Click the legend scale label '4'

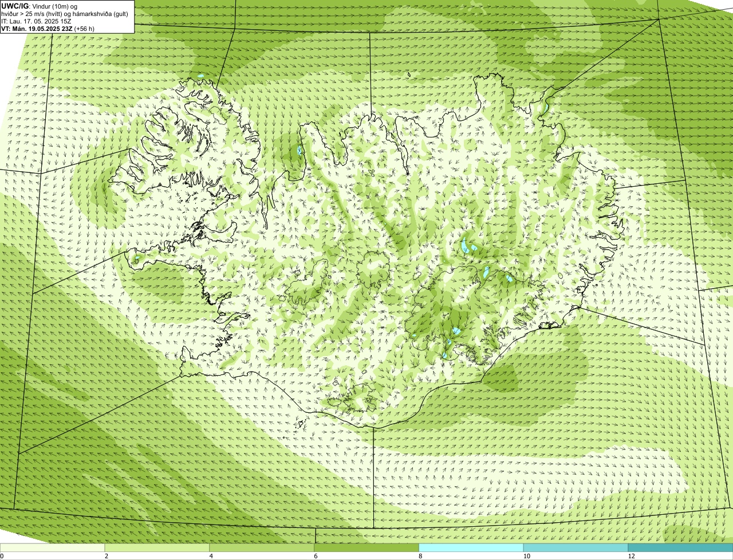[211, 556]
